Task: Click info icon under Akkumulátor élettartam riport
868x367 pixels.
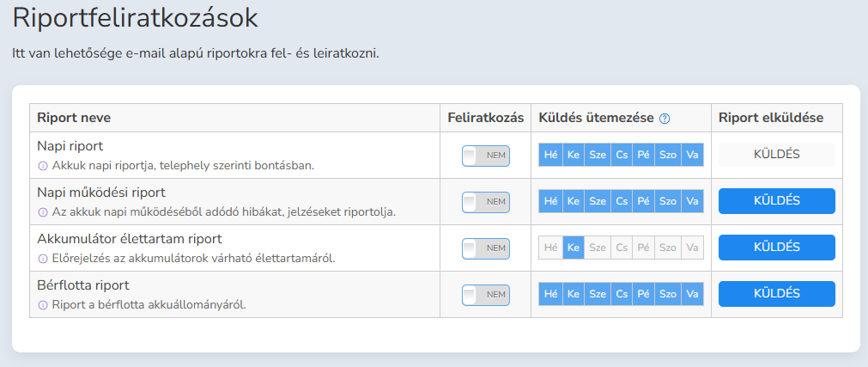Action: click(43, 258)
